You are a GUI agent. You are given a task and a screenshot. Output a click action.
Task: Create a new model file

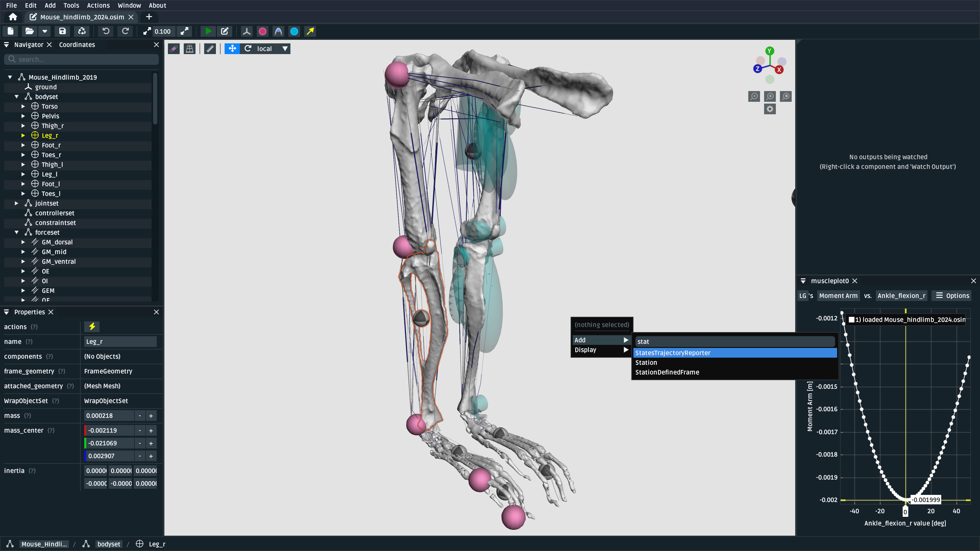11,31
